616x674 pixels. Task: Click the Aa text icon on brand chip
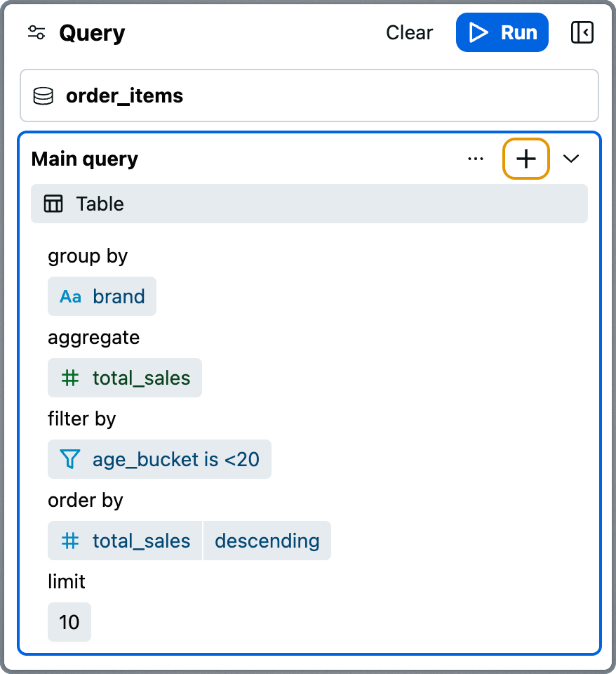click(69, 296)
